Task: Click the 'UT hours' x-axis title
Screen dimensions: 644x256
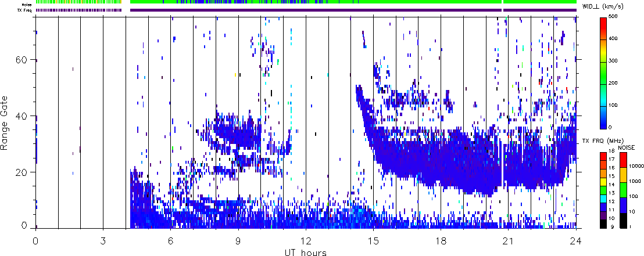Action: [306, 252]
